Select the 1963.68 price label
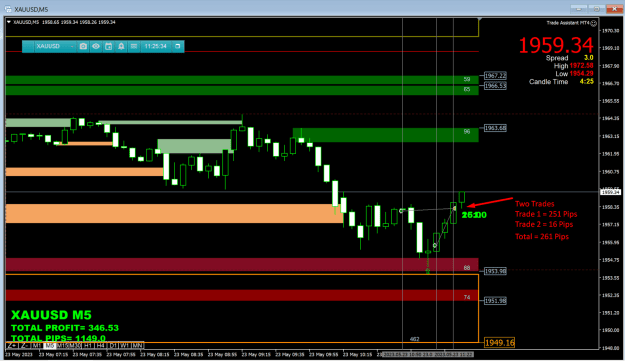This screenshot has height=361, width=625. (495, 128)
